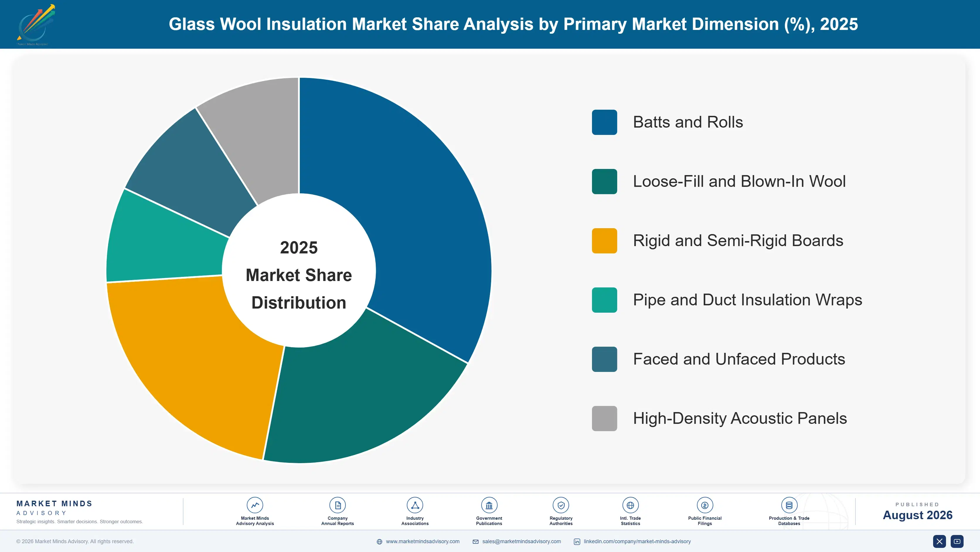Click the 'High-Density Acoustic Panels' legend label
Image resolution: width=980 pixels, height=552 pixels.
(740, 418)
